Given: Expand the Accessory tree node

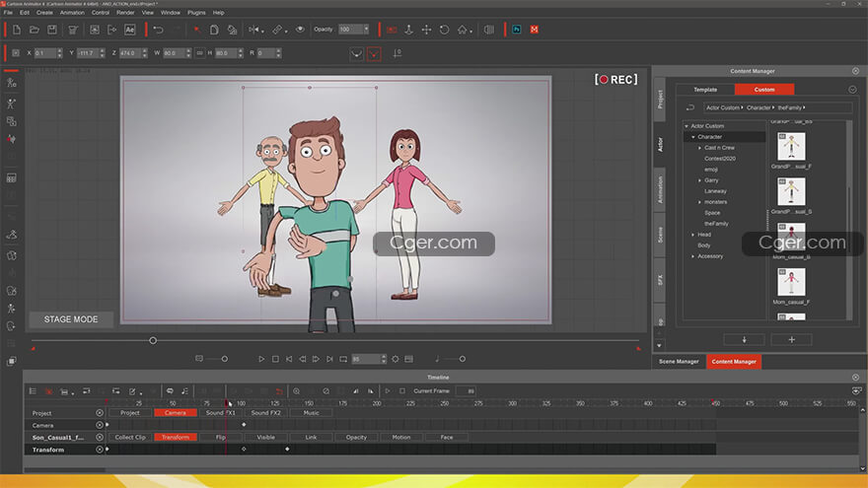Looking at the screenshot, I should (693, 256).
